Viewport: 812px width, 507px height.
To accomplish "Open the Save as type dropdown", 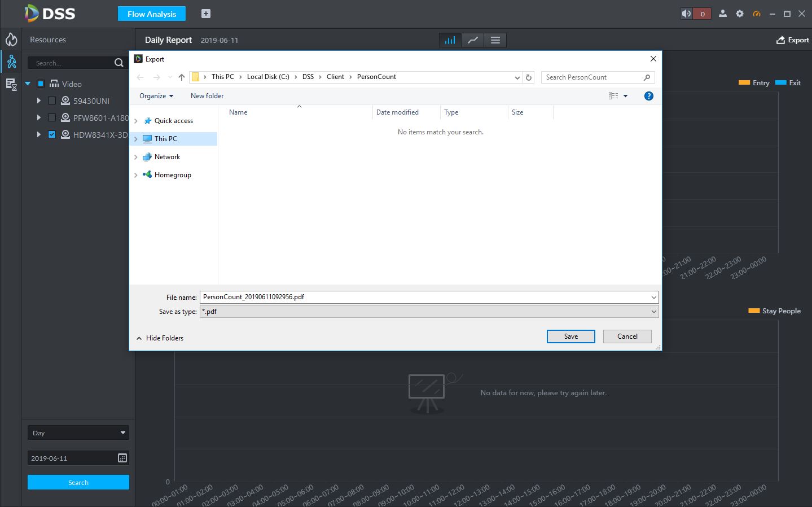I will click(x=653, y=312).
